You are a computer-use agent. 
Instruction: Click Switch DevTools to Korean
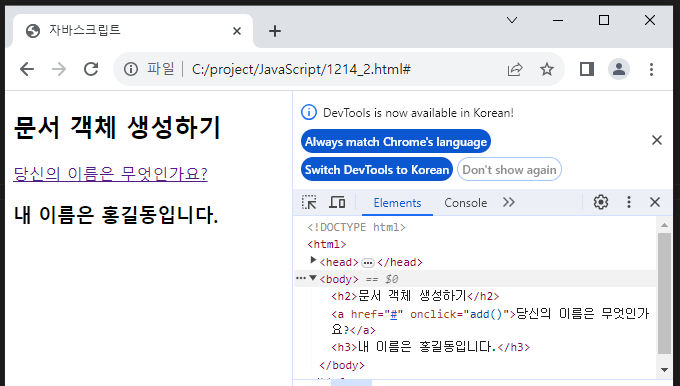point(377,169)
